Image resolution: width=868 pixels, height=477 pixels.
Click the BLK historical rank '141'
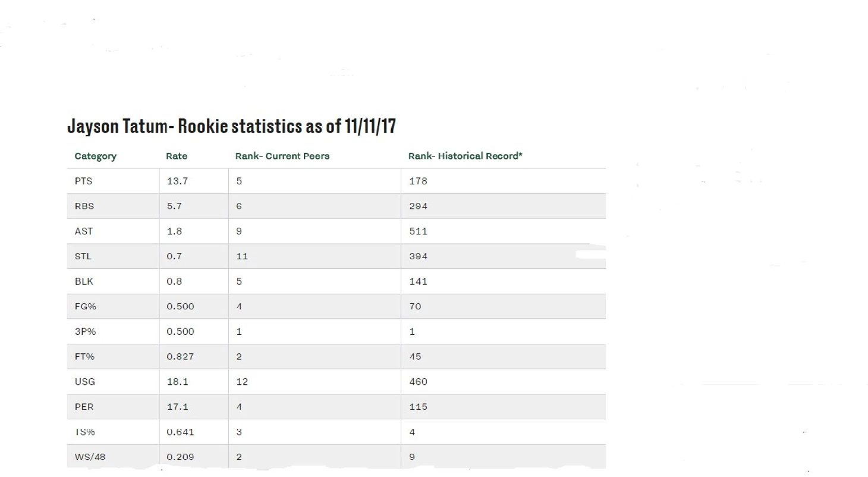pyautogui.click(x=418, y=281)
